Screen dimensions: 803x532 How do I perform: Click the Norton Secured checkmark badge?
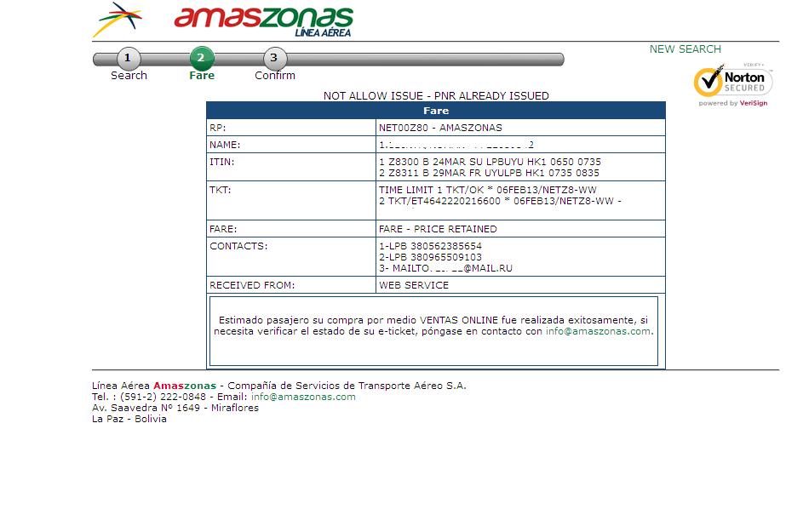(x=732, y=82)
